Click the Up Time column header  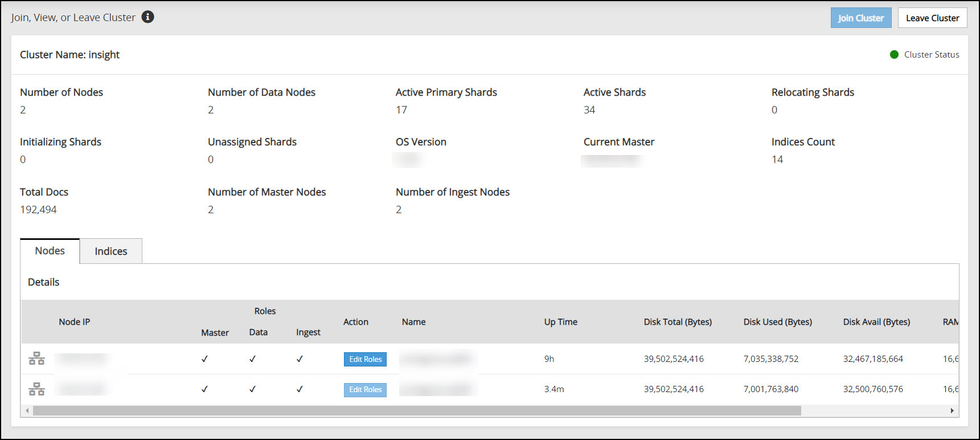[560, 322]
